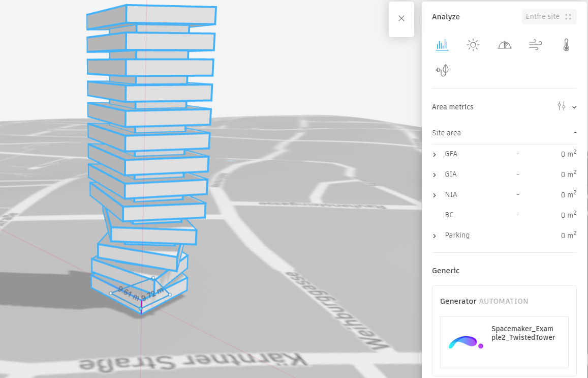The image size is (588, 378).
Task: Switch to the wind analysis tab
Action: point(535,44)
